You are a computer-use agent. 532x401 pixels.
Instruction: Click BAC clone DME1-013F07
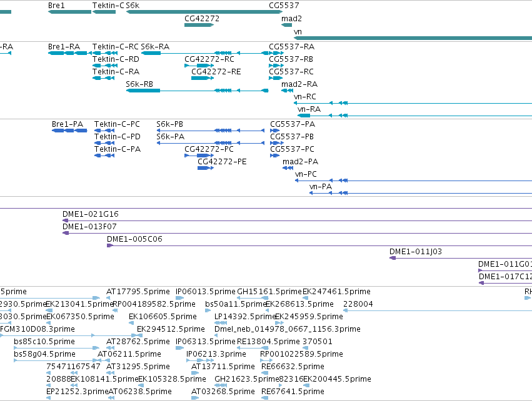(x=89, y=227)
